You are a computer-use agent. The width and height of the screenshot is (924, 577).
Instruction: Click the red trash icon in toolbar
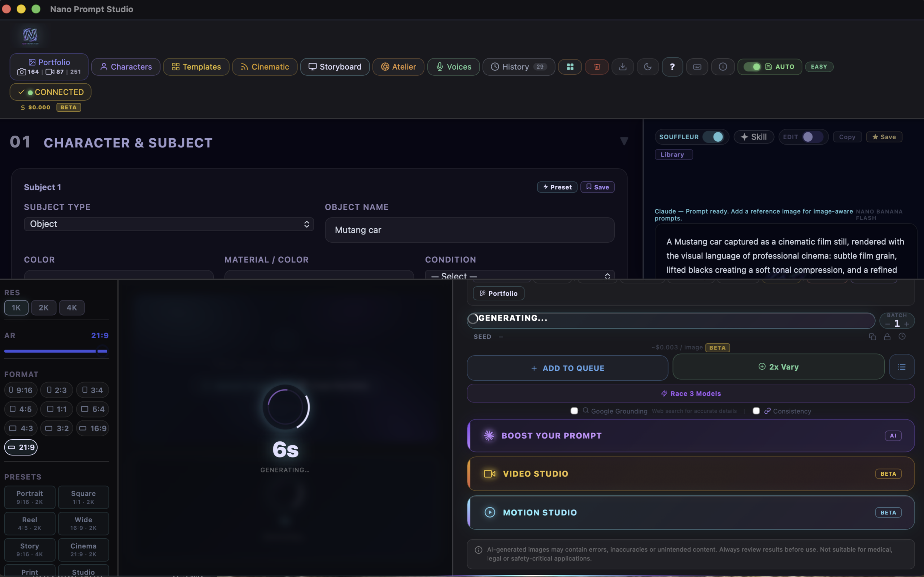(597, 67)
